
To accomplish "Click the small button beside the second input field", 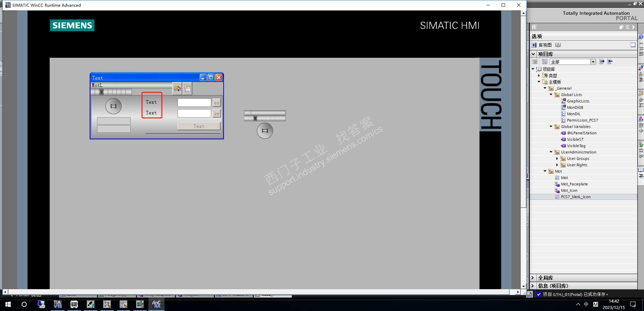I will coord(217,114).
